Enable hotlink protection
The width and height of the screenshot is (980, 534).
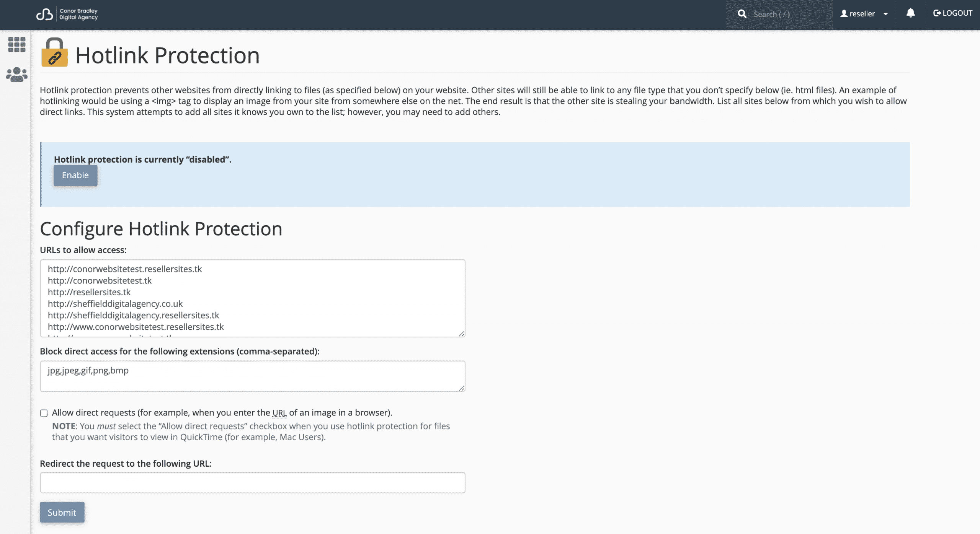click(75, 175)
